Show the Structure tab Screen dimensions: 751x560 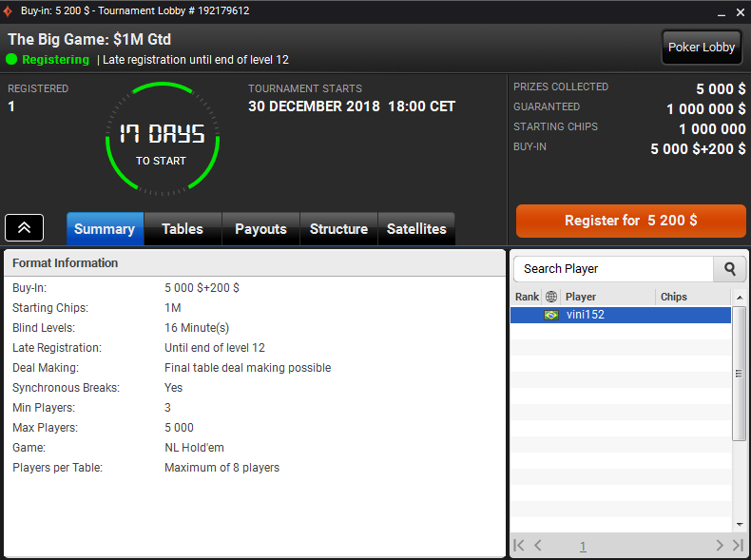tap(338, 229)
